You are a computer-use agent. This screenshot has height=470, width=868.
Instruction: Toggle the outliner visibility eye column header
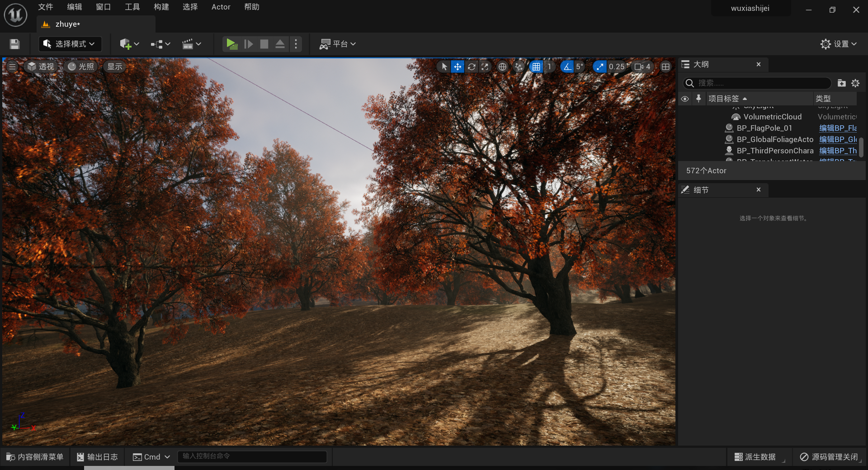685,99
